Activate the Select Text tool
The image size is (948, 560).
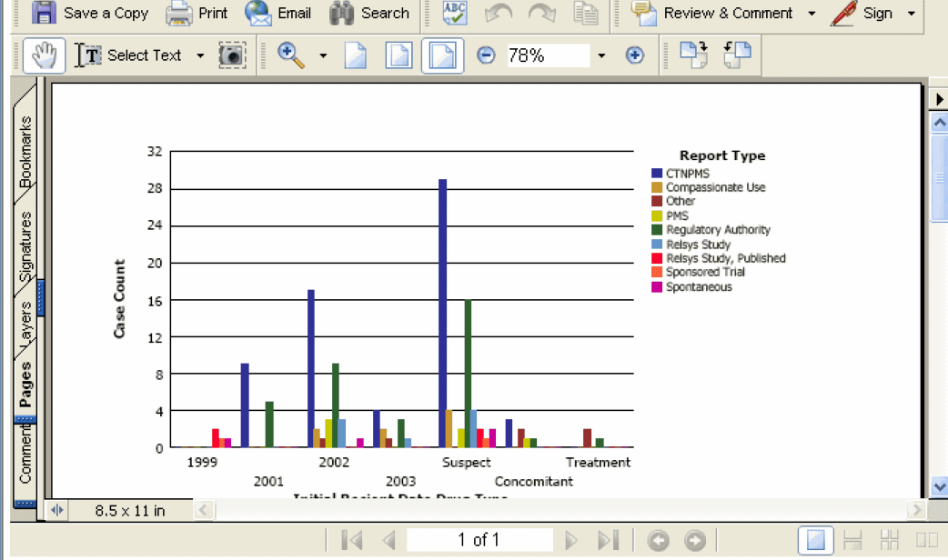click(128, 55)
